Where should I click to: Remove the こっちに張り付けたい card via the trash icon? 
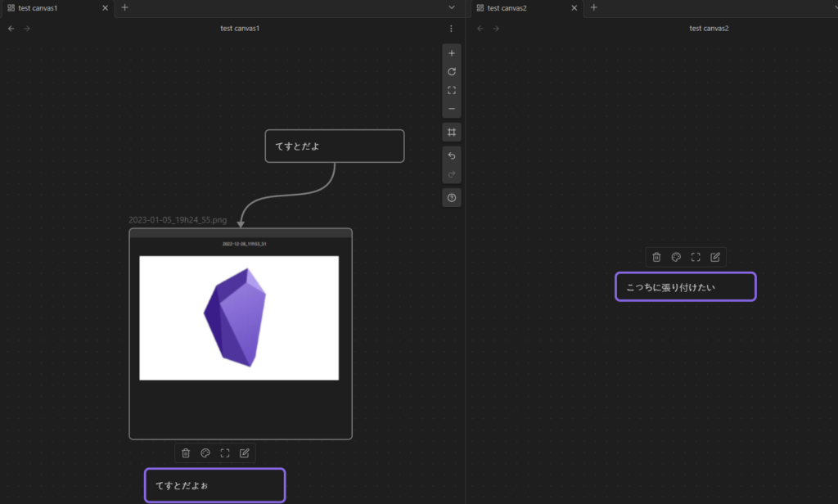(656, 257)
